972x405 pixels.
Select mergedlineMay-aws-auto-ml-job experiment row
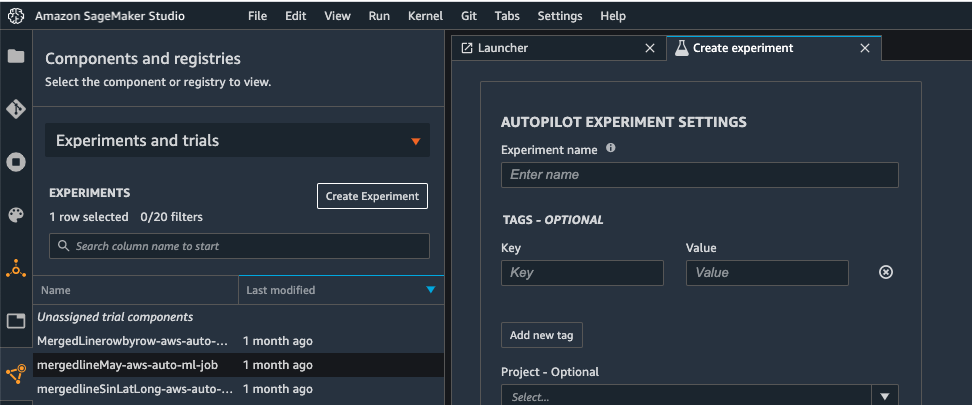pyautogui.click(x=239, y=365)
